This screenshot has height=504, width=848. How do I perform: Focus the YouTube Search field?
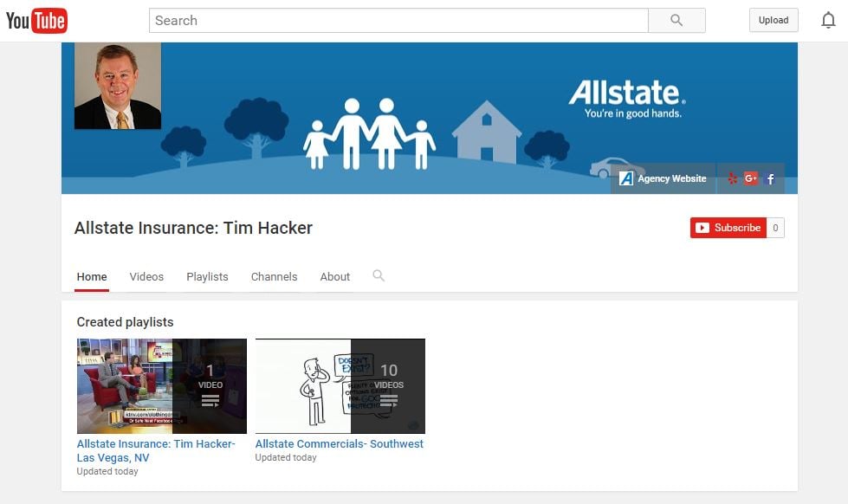click(x=398, y=21)
